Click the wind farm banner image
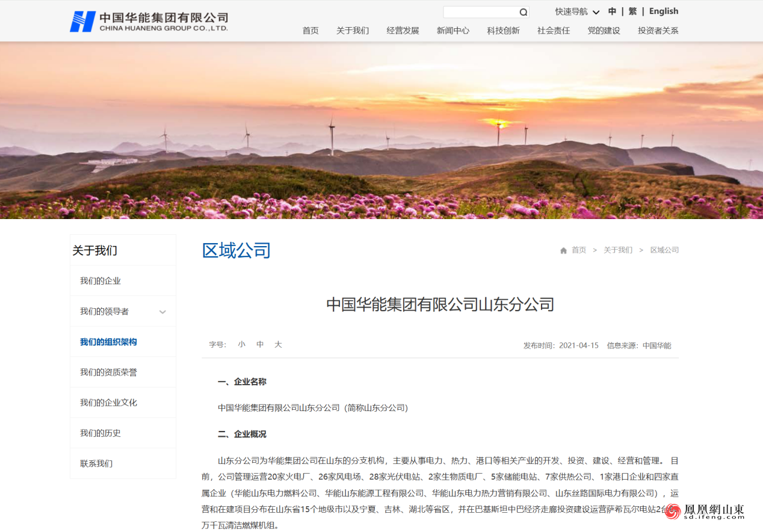Image resolution: width=763 pixels, height=532 pixels. coord(381,130)
